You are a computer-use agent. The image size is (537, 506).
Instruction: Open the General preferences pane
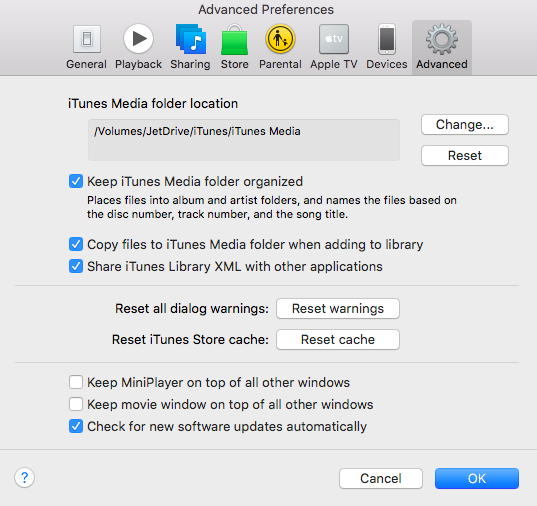tap(87, 47)
